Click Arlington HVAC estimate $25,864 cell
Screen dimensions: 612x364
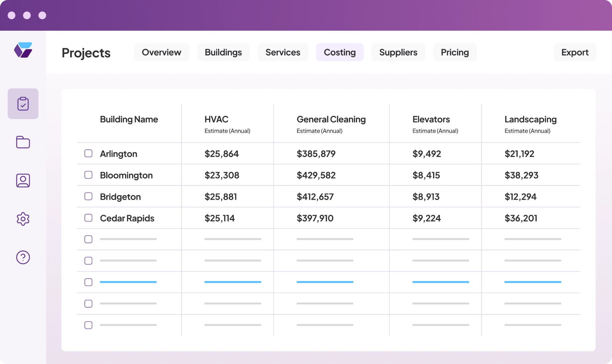[x=222, y=154]
